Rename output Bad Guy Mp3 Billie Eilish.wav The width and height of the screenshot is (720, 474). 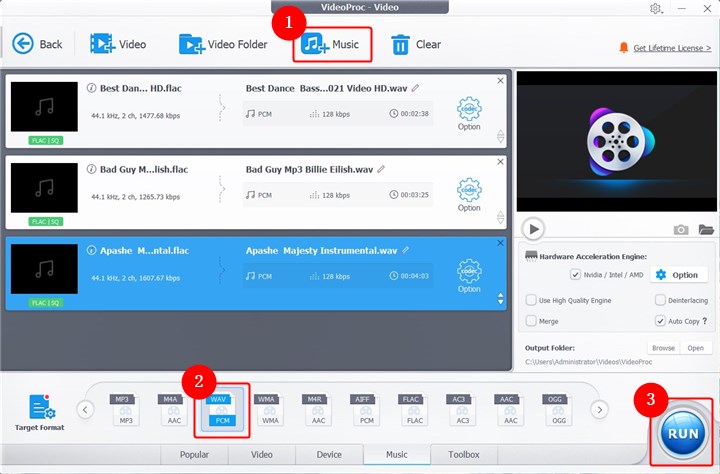(x=381, y=169)
